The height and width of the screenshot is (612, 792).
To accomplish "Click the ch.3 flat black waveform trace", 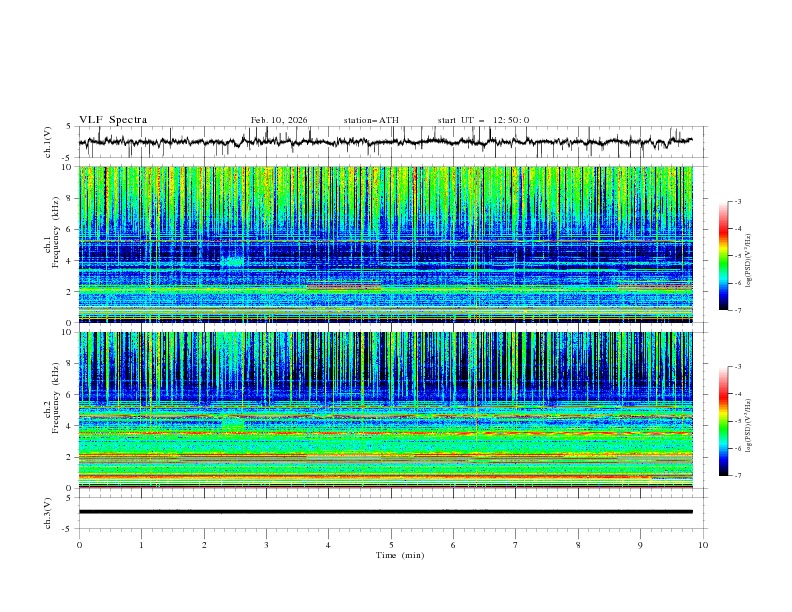I will (x=385, y=512).
